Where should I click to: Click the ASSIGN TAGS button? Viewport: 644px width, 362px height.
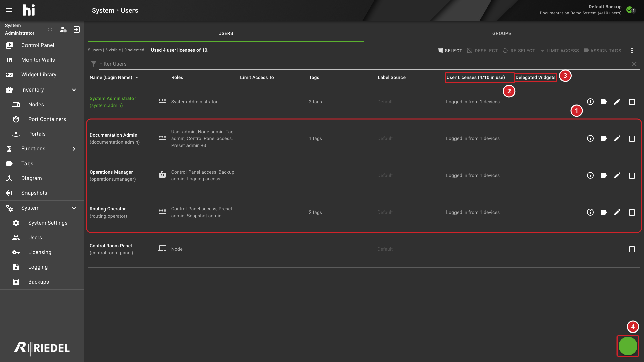pos(602,51)
